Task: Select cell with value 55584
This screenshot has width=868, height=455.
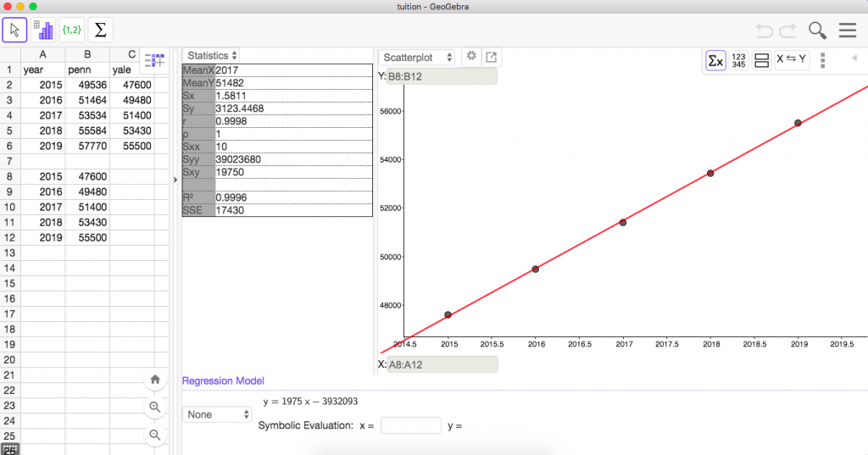Action: 87,130
